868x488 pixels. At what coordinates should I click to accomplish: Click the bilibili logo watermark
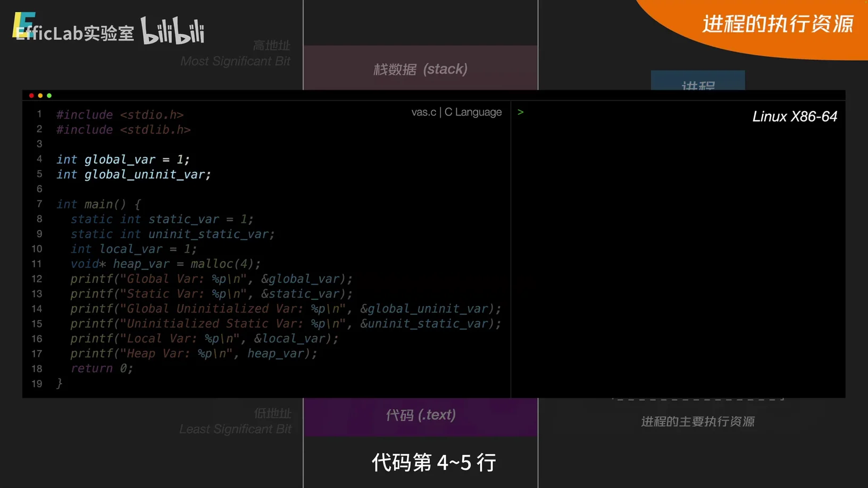coord(172,31)
